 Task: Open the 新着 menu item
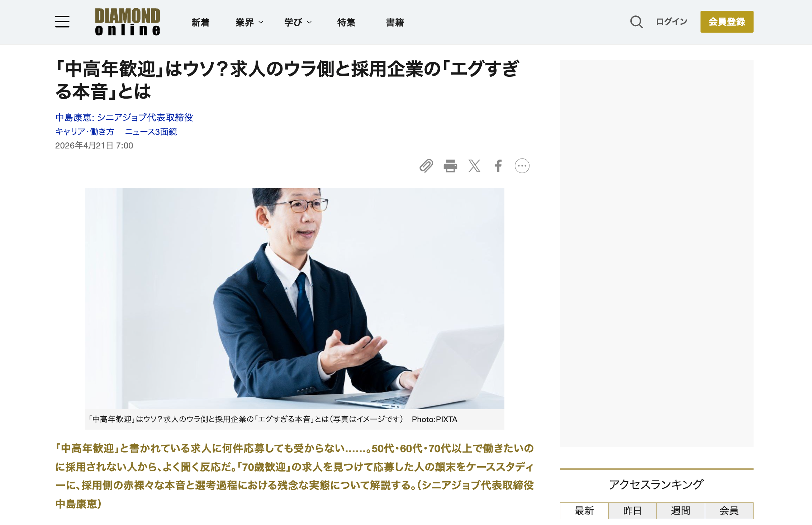coord(200,22)
